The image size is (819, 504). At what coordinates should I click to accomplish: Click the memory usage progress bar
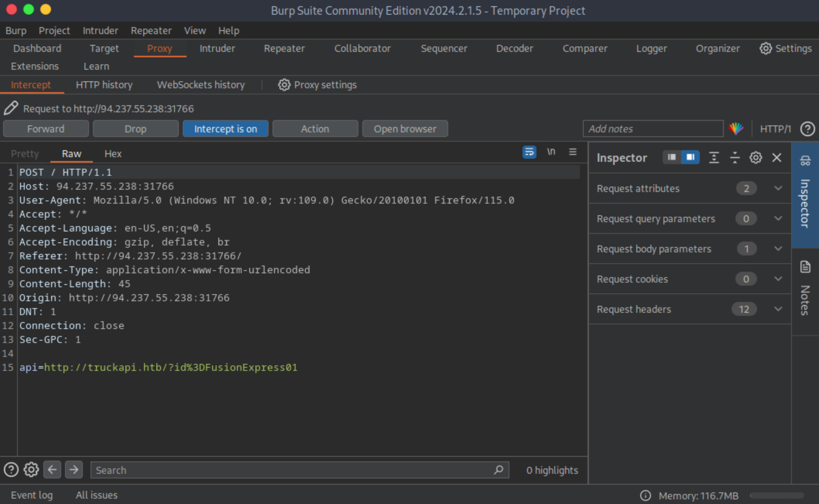pyautogui.click(x=776, y=495)
